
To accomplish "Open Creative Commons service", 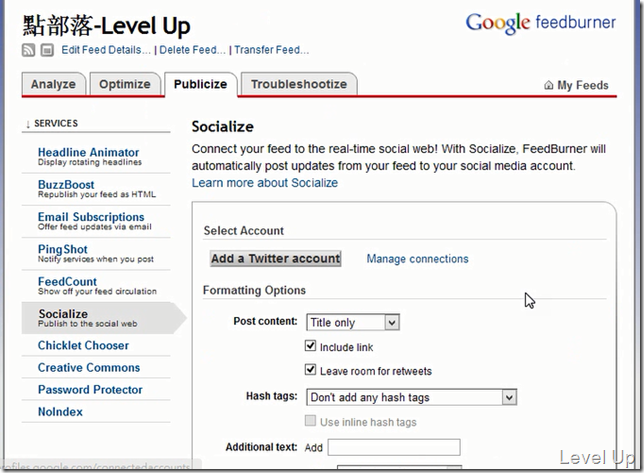I will pyautogui.click(x=89, y=367).
